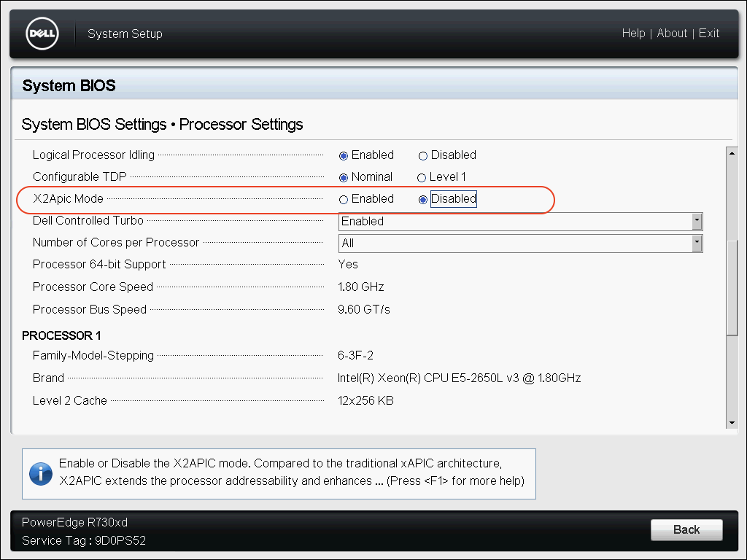Click the Exit link
Viewport: 747px width, 560px height.
coord(709,34)
